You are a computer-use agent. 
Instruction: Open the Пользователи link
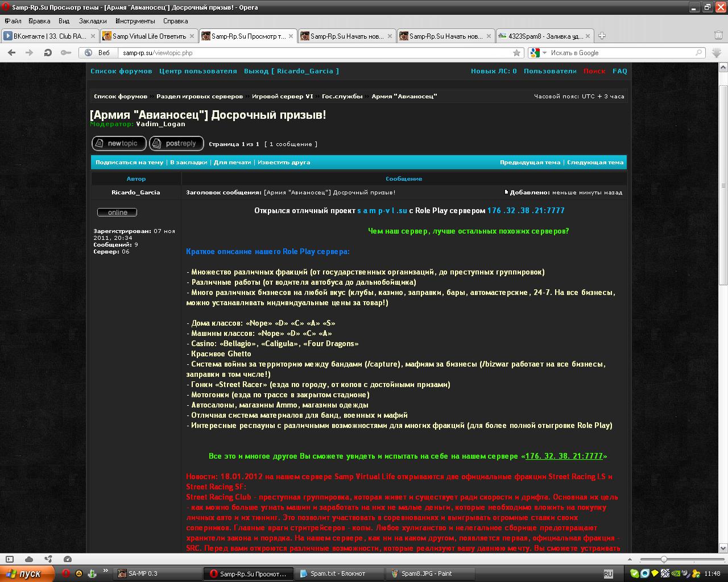(x=550, y=71)
